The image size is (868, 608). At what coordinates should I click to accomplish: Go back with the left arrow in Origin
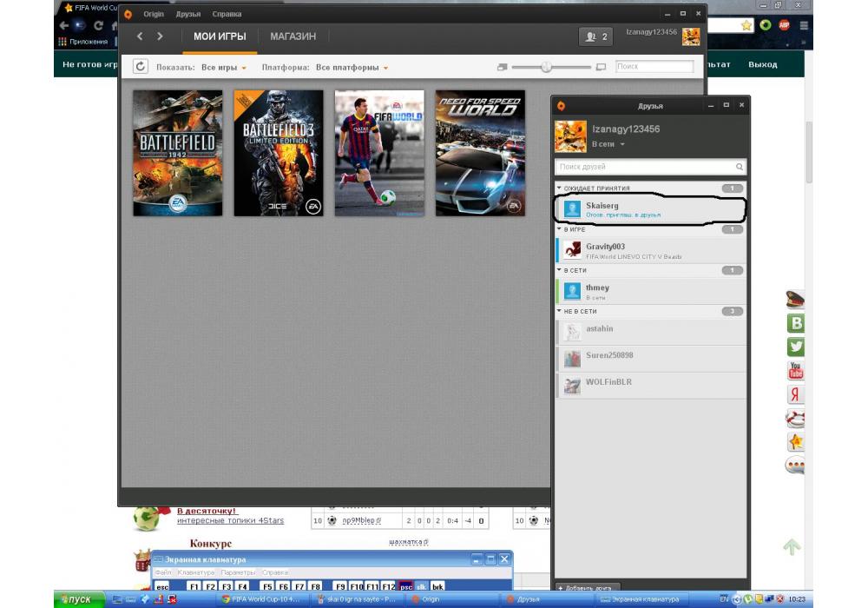point(140,36)
